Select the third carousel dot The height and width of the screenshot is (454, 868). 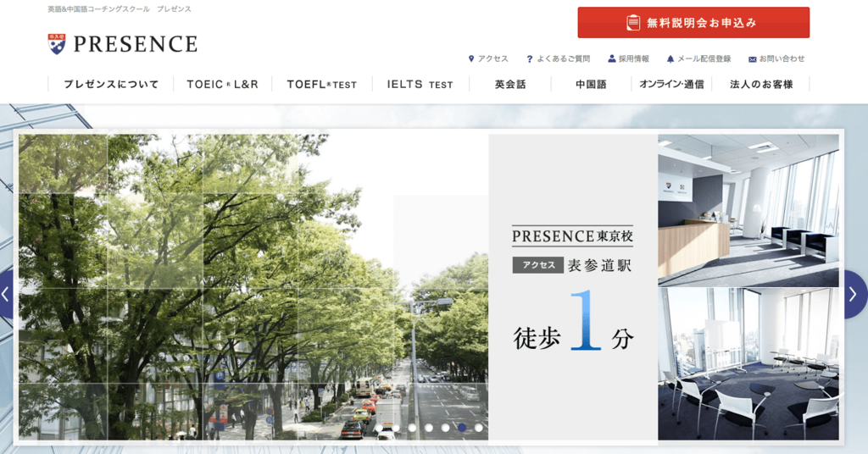tap(412, 428)
